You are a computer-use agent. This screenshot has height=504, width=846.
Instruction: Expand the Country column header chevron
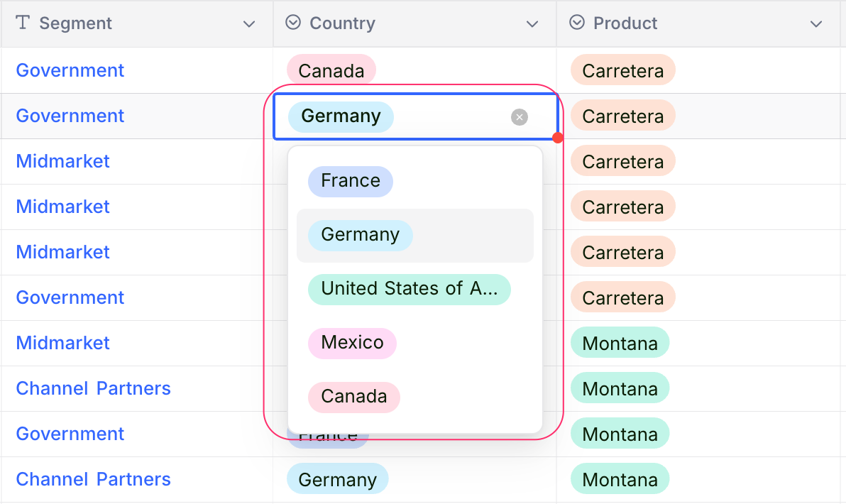click(532, 24)
